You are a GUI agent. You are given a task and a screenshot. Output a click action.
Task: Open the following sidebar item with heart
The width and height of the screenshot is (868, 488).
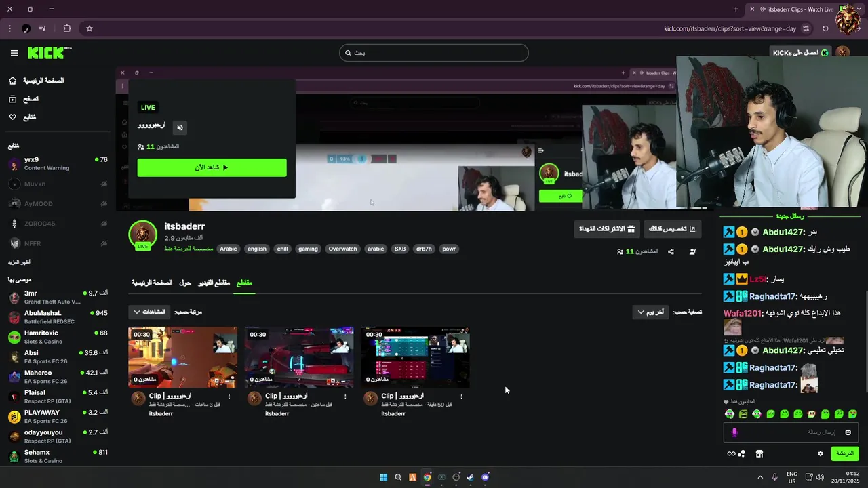point(22,117)
